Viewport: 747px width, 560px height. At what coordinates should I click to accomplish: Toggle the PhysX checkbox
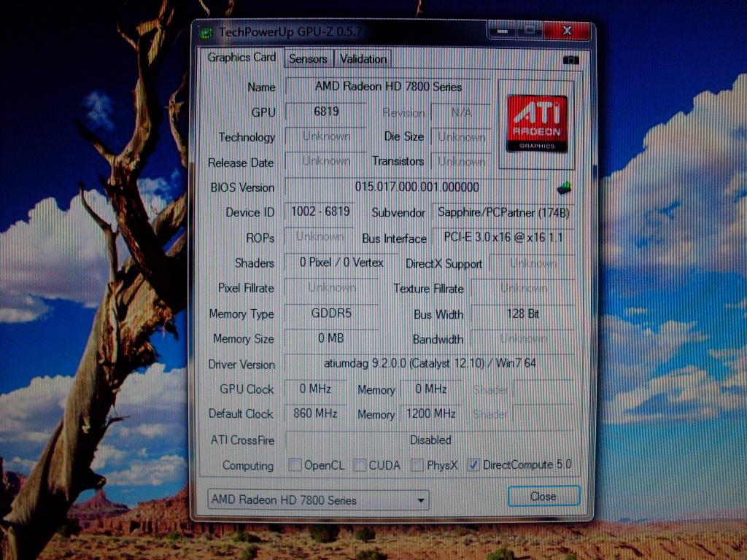[417, 464]
